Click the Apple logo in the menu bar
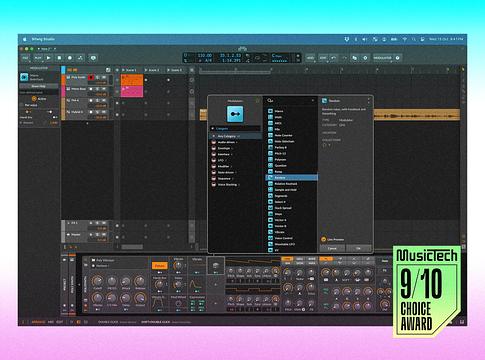 click(24, 39)
